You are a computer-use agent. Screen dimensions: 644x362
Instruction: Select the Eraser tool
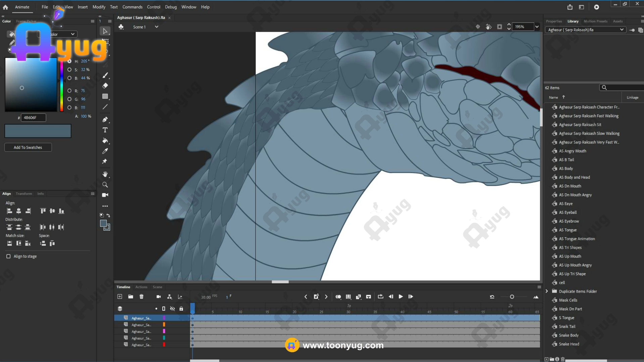(x=105, y=86)
